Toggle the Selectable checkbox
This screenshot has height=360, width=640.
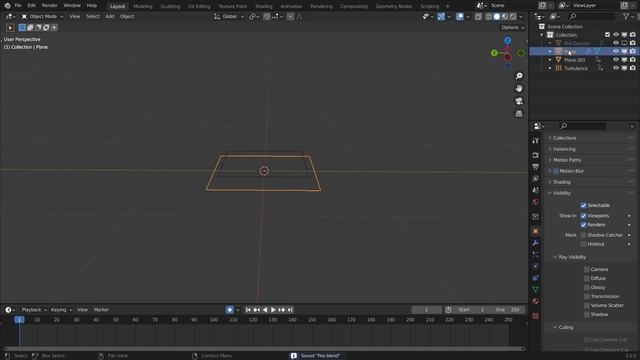click(x=583, y=205)
